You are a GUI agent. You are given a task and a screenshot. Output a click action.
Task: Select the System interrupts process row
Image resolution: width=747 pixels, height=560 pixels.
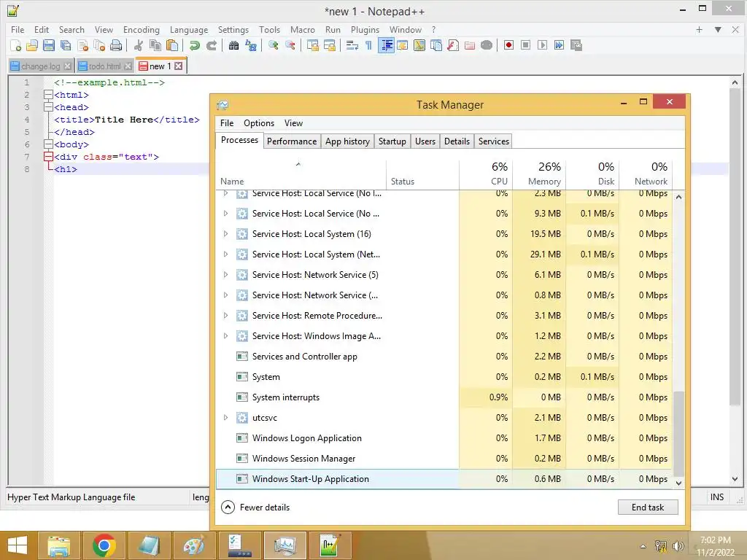[x=444, y=397]
